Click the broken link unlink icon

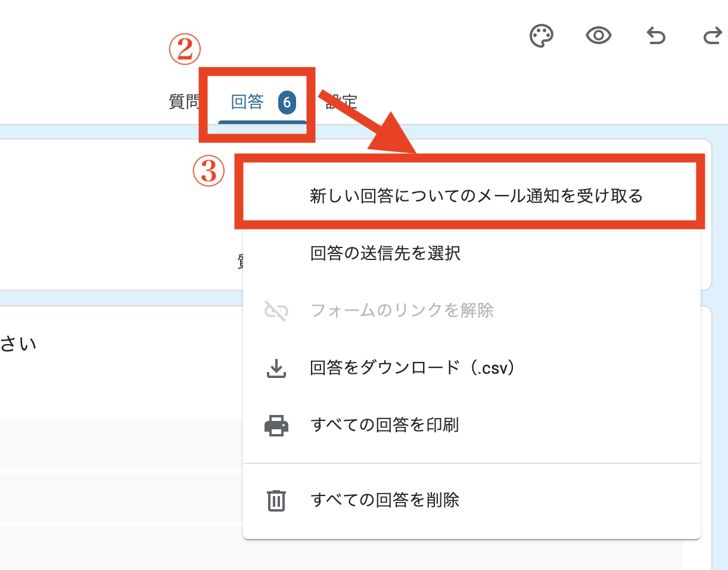(x=276, y=311)
